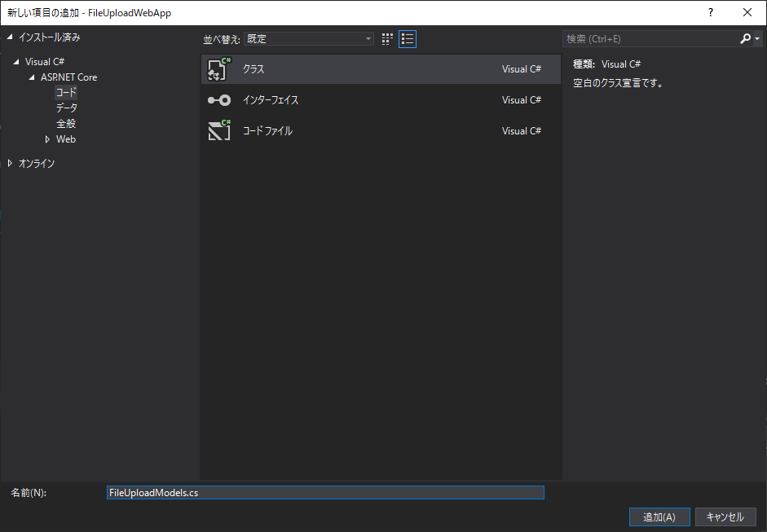Select the ASP.NET Core node label
767x532 pixels.
pos(69,77)
